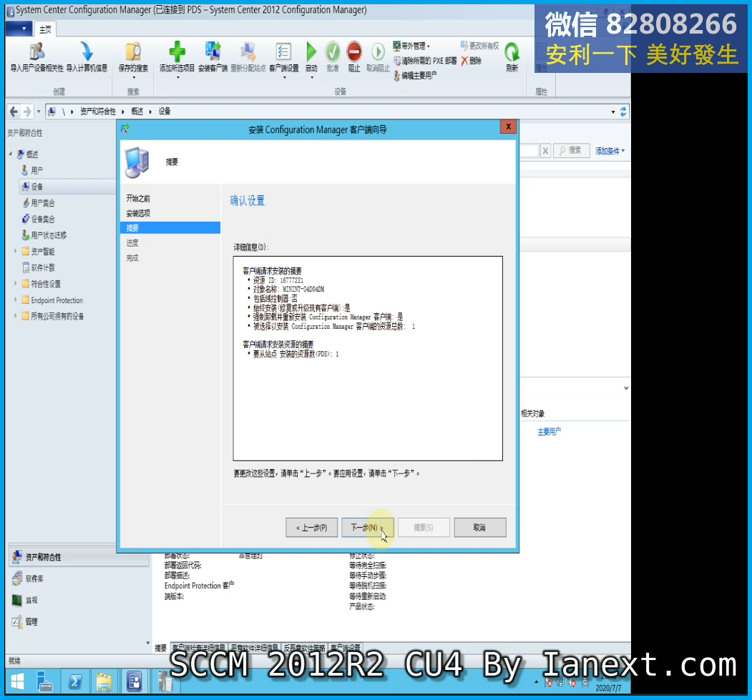Screen dimensions: 752x700
Task: Expand the 符合性设置 tree node
Action: (15, 283)
